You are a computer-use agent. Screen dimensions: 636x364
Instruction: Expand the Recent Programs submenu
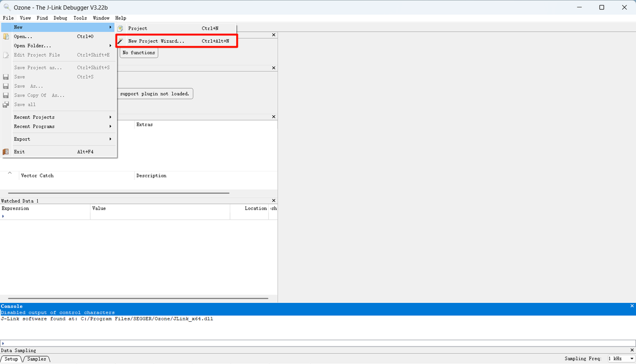[x=59, y=127]
